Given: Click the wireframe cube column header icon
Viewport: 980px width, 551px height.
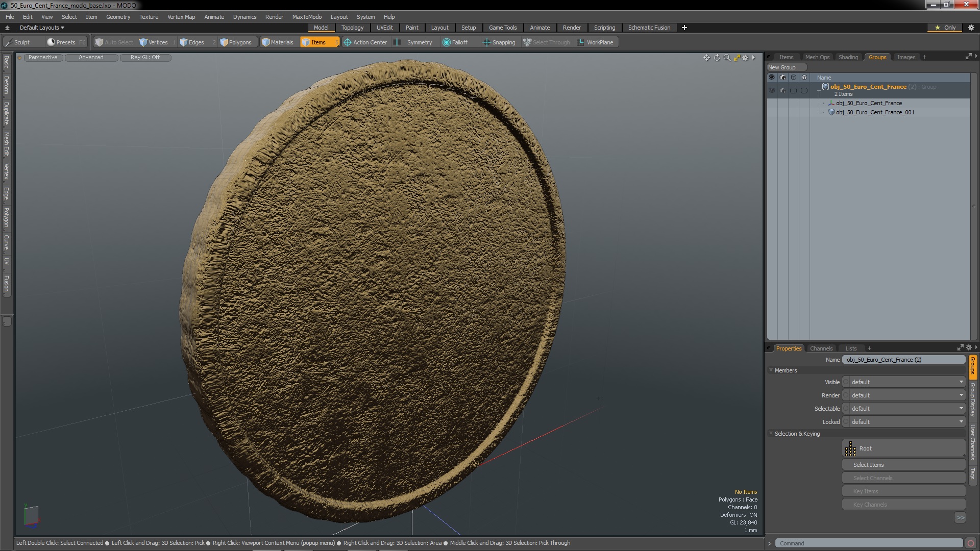Looking at the screenshot, I should point(794,78).
